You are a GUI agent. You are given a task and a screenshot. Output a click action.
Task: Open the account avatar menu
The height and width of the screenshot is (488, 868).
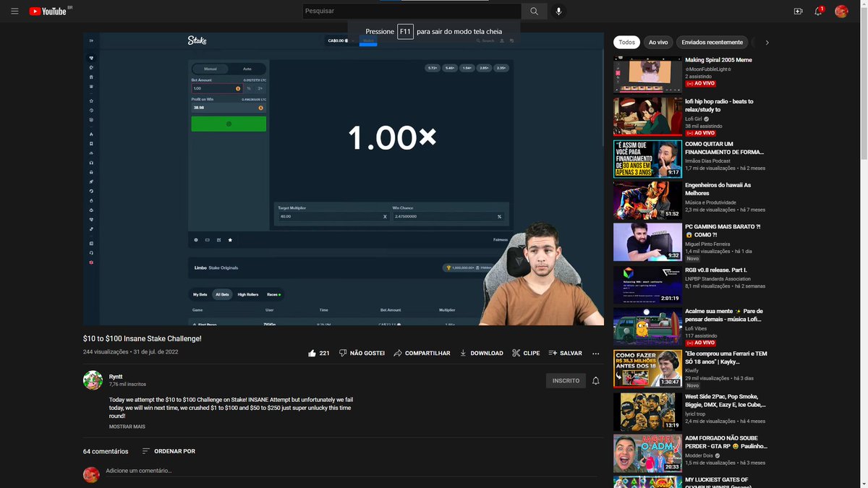click(841, 12)
